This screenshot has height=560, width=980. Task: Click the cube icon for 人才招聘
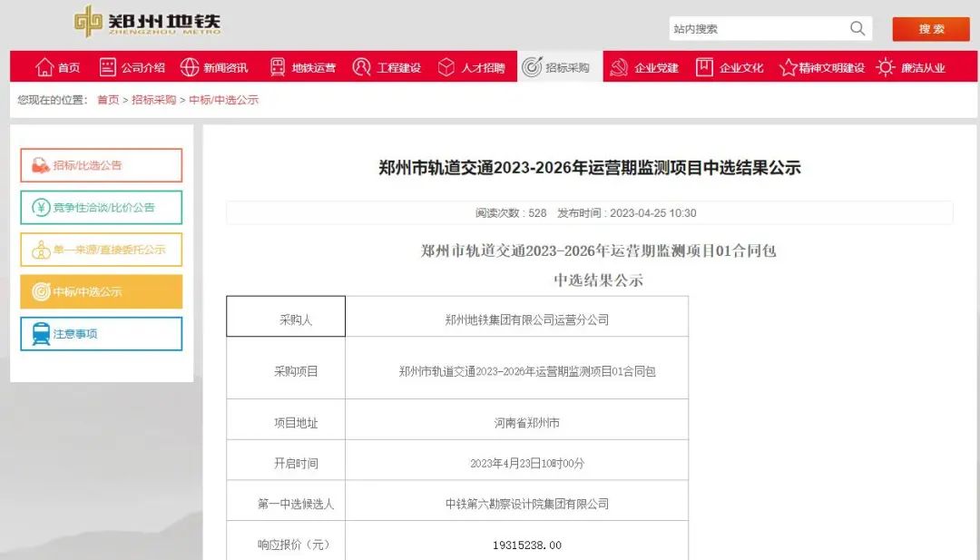click(x=446, y=67)
